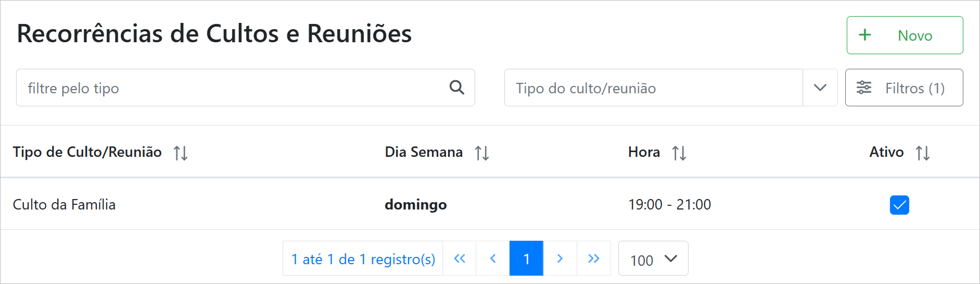Sort by Hora arrows icon
Viewport: 980px width, 284px height.
click(679, 153)
